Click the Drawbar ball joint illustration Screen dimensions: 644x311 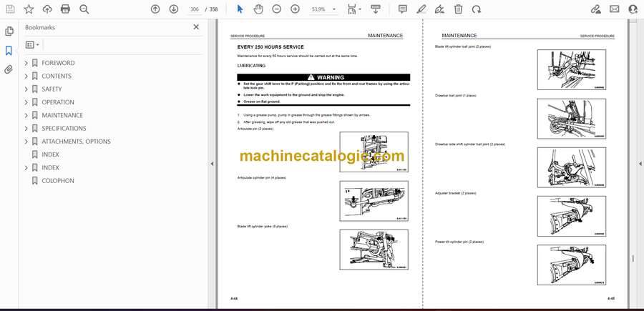tap(571, 119)
